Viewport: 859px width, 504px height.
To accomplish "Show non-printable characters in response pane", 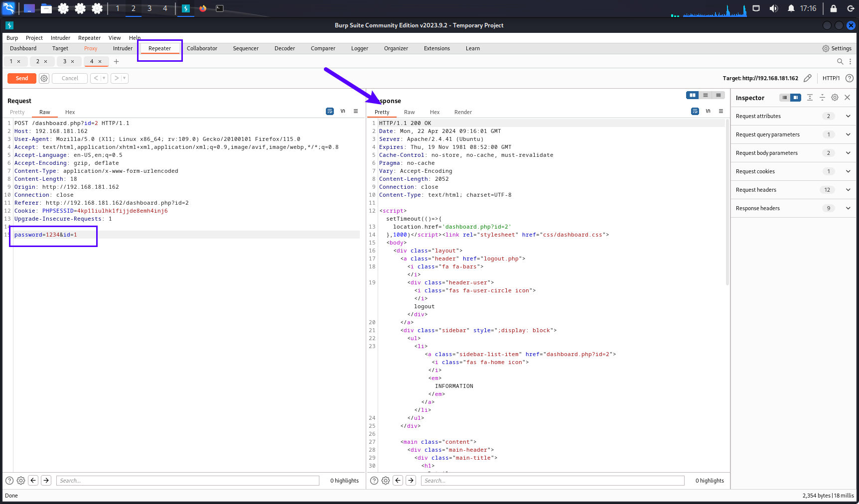I will 708,111.
